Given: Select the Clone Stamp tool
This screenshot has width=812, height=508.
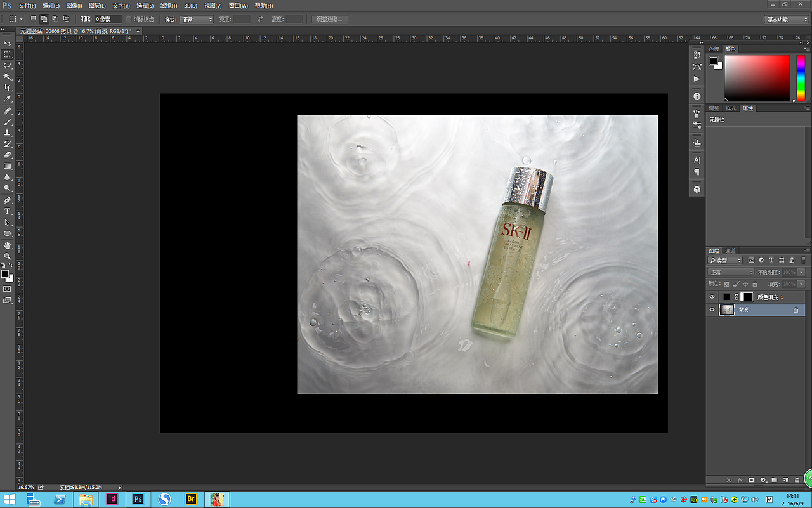Looking at the screenshot, I should pos(8,133).
